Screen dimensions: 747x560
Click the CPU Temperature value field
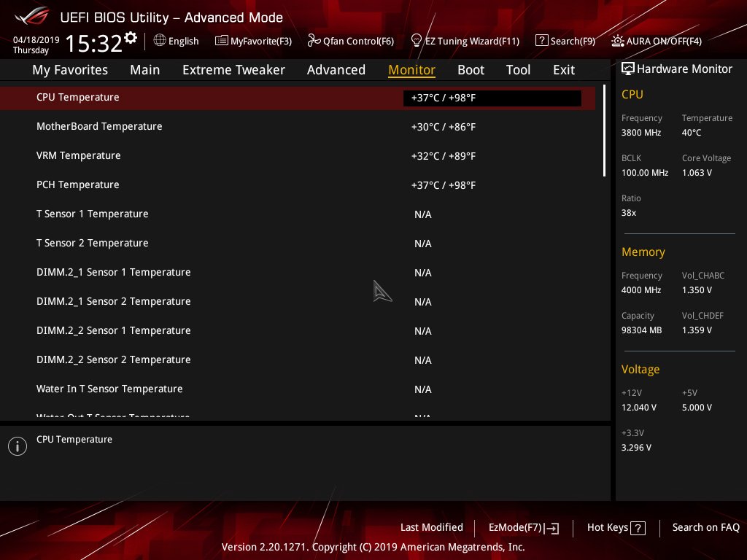coord(492,98)
